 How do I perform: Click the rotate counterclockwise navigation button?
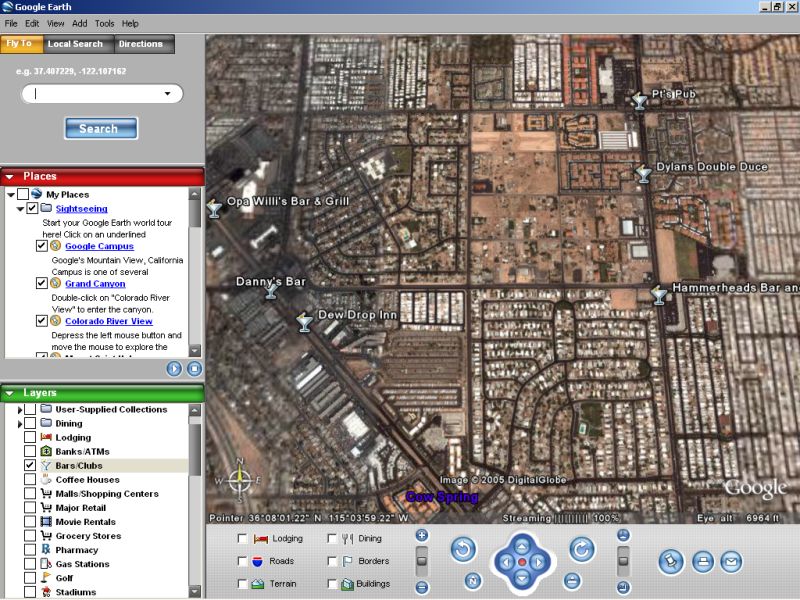point(462,549)
